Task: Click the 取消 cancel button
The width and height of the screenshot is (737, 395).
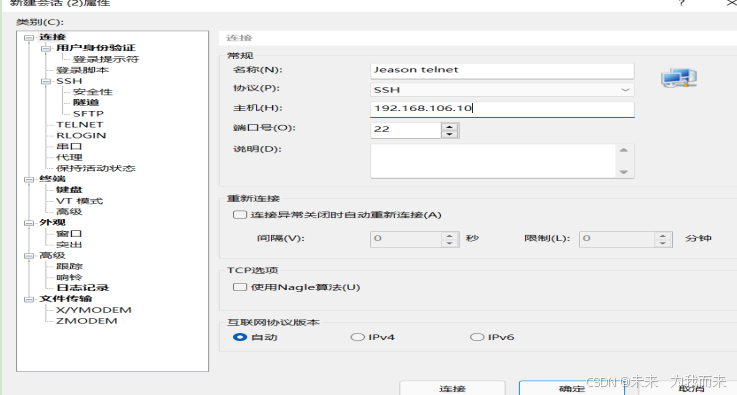Action: (x=691, y=388)
